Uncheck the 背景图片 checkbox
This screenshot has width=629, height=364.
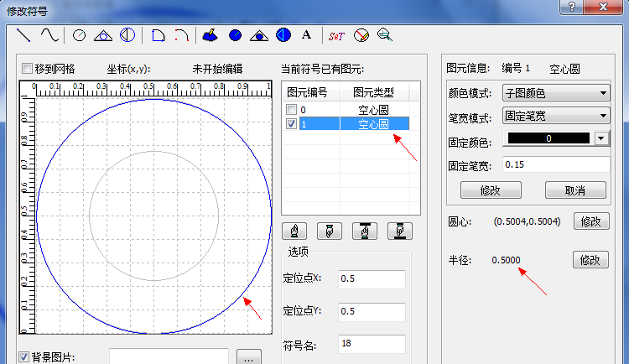(23, 357)
